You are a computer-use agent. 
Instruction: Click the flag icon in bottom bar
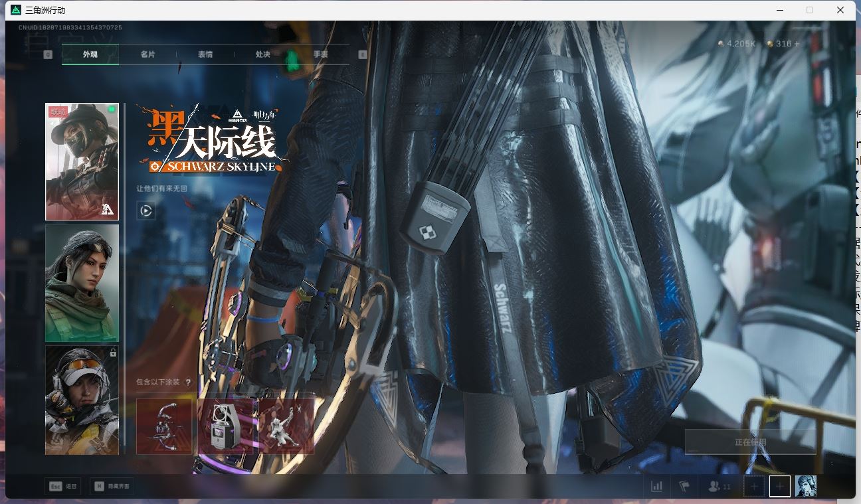pos(684,486)
